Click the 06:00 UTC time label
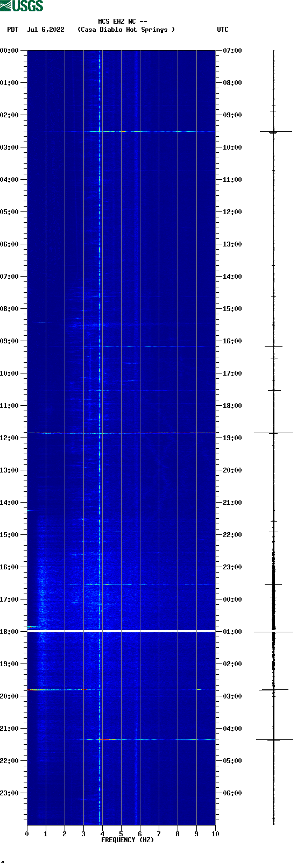Screen dimensions: 297x868 pos(232,793)
